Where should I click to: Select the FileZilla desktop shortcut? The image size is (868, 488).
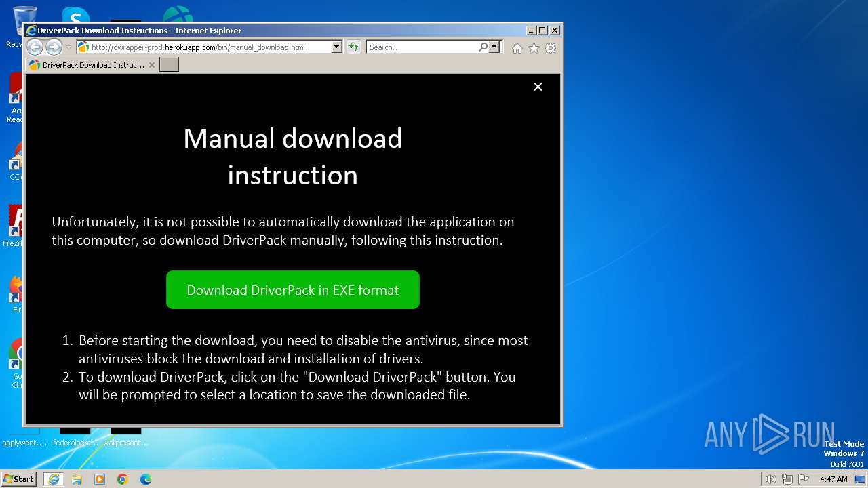[14, 226]
